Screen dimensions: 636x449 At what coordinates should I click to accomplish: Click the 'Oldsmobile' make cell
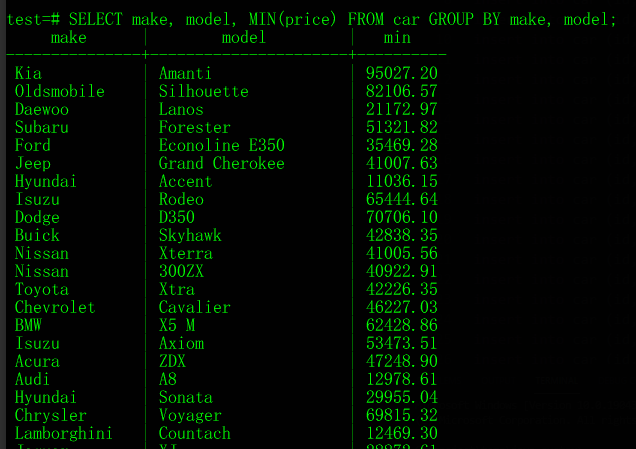[60, 91]
